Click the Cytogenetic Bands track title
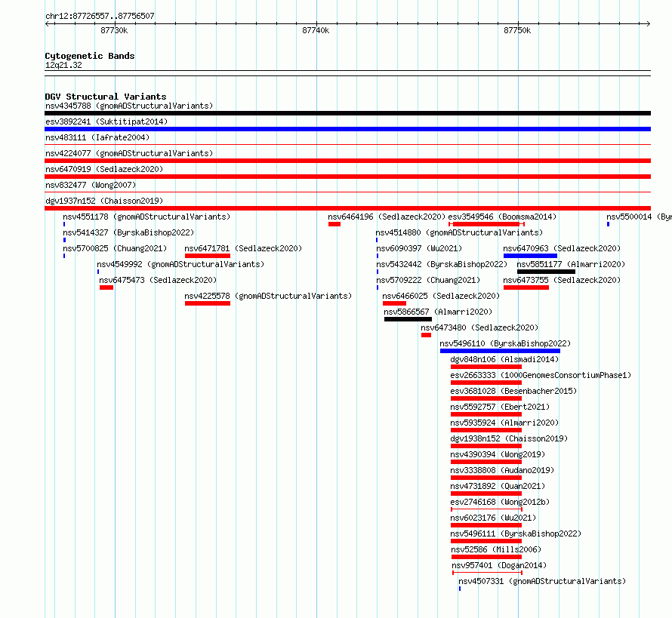Viewport: 672px width, 618px height. click(x=90, y=56)
